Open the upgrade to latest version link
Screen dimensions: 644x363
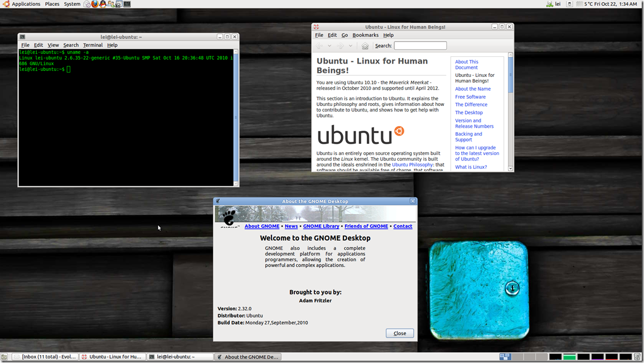click(477, 153)
